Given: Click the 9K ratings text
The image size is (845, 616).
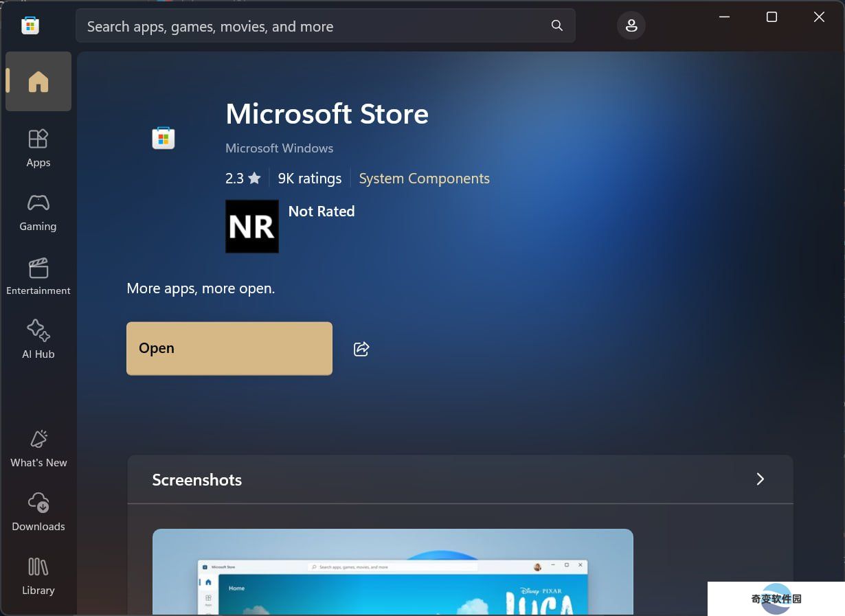Looking at the screenshot, I should tap(310, 179).
